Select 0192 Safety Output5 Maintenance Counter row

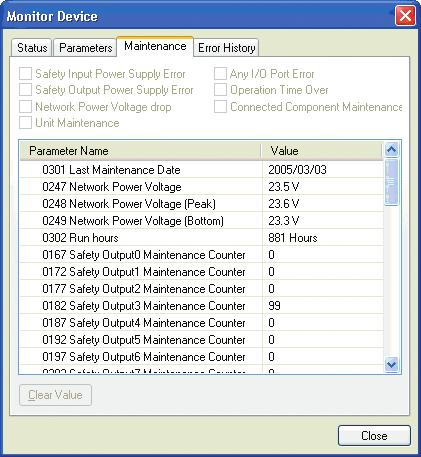pyautogui.click(x=202, y=340)
